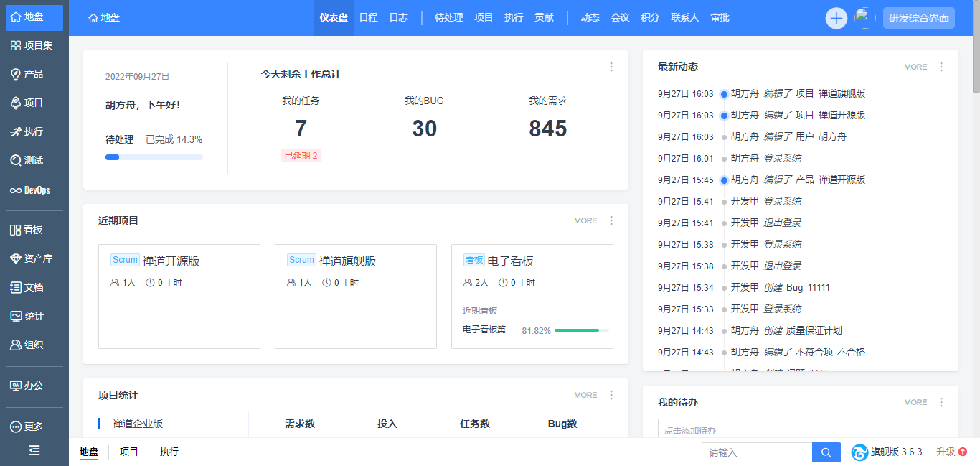Image resolution: width=980 pixels, height=466 pixels.
Task: Open 待处理 tab
Action: (x=449, y=18)
